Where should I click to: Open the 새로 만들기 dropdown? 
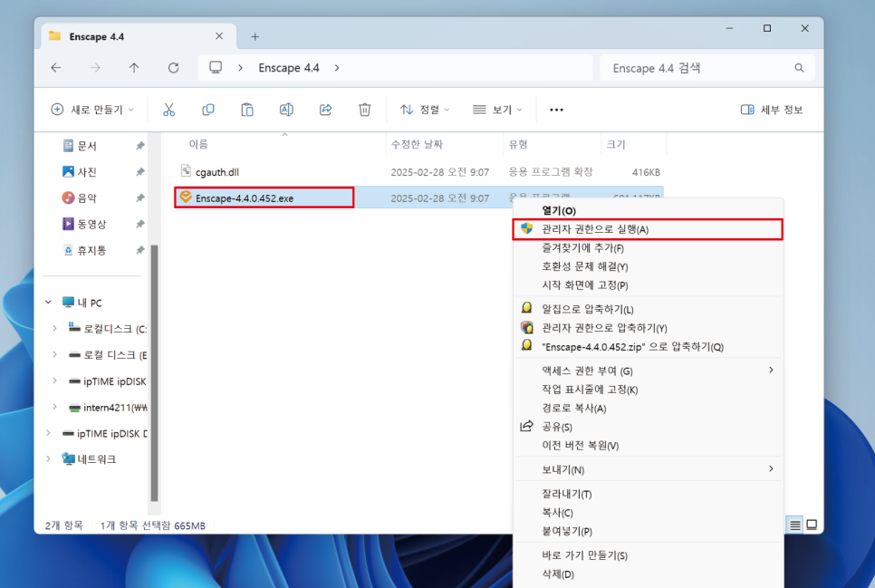[x=92, y=110]
